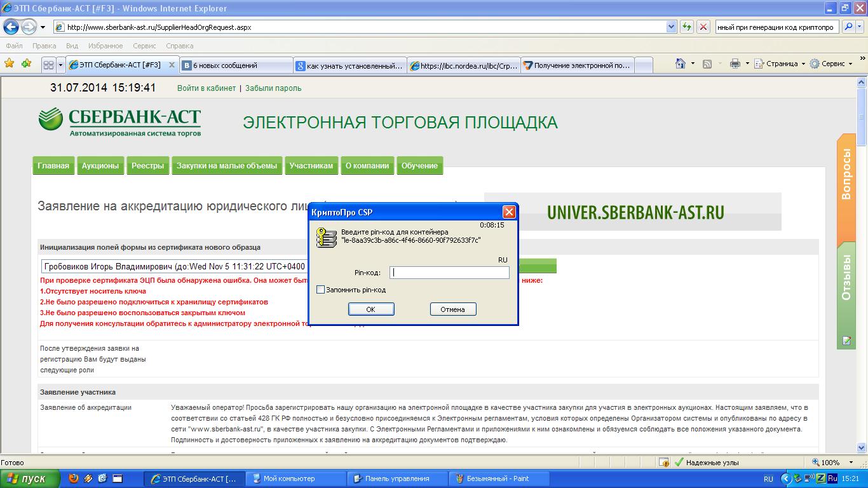Open the Реестры site tab
Screen dimensions: 868x488
tap(147, 166)
